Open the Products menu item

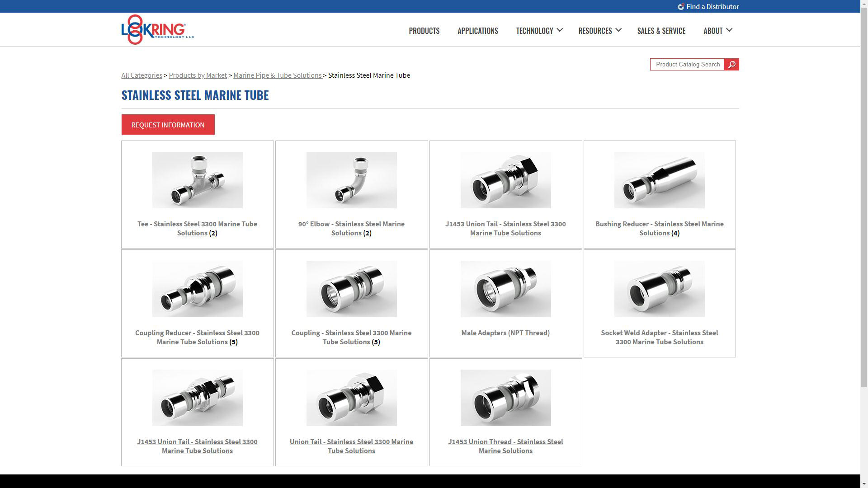tap(424, 31)
